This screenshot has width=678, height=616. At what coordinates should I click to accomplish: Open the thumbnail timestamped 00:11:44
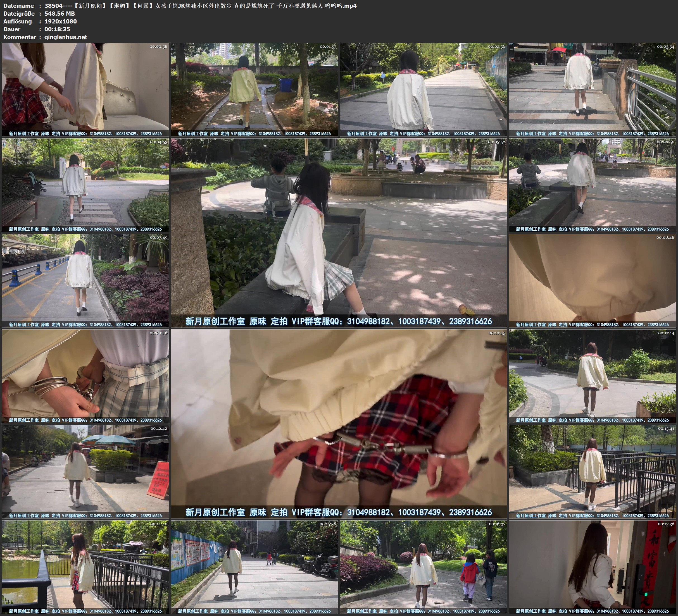click(x=593, y=376)
